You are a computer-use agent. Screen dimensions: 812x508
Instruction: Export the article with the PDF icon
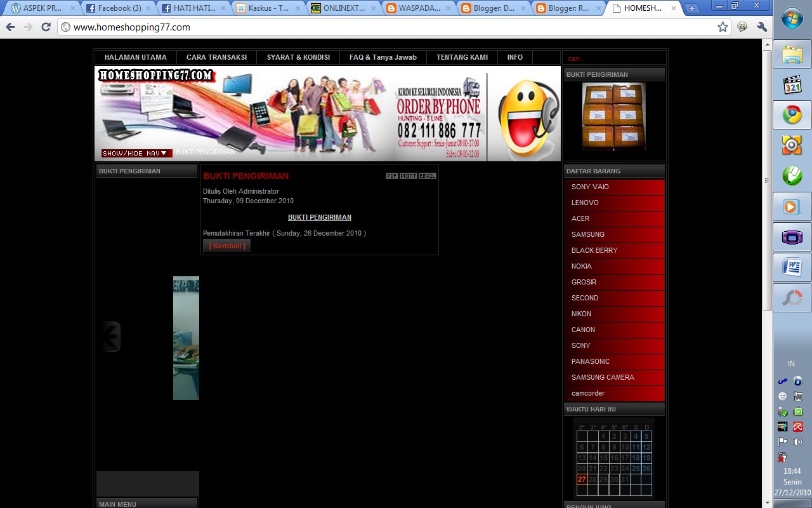(x=392, y=176)
